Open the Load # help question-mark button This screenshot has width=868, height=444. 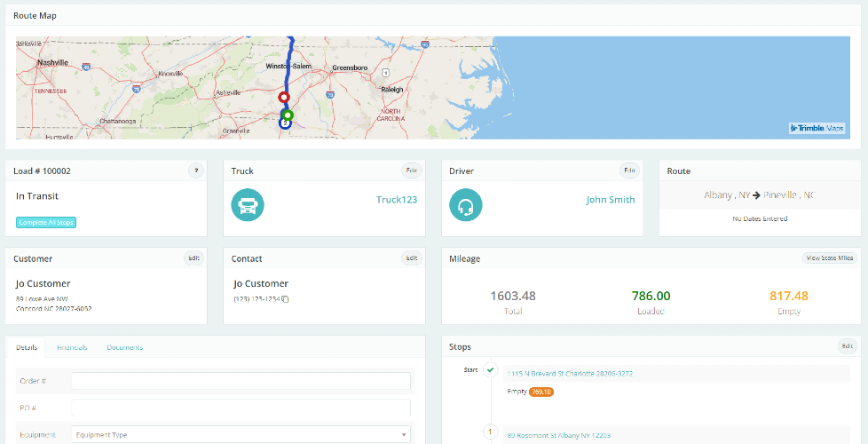click(196, 170)
